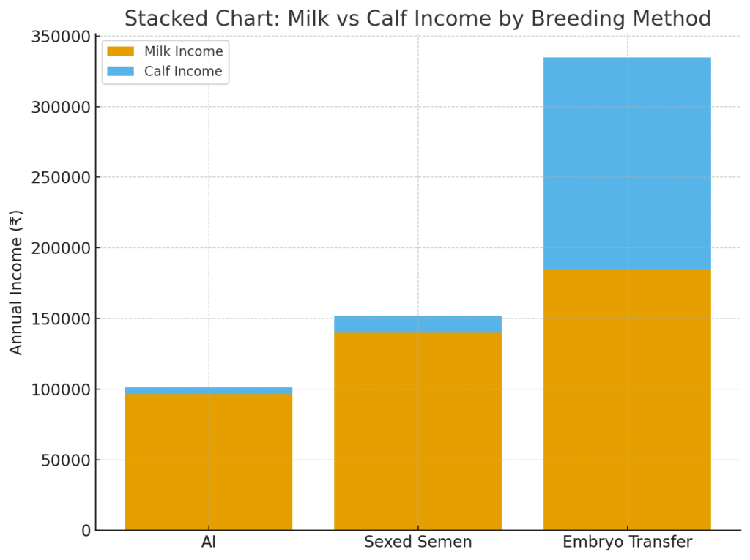Click the orange Milk Income legend swatch

120,51
